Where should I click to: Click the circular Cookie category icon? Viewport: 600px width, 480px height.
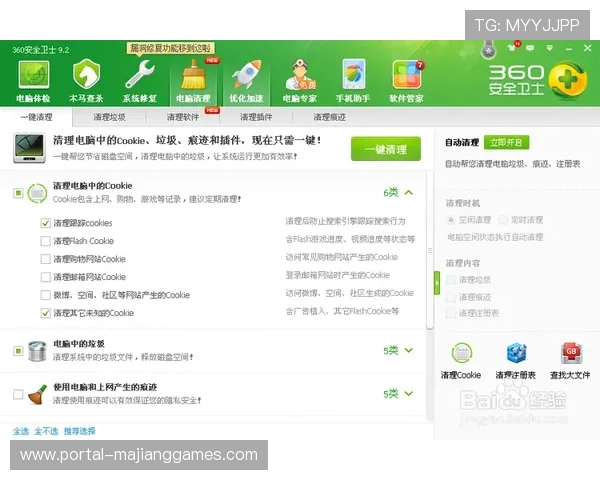click(x=37, y=193)
